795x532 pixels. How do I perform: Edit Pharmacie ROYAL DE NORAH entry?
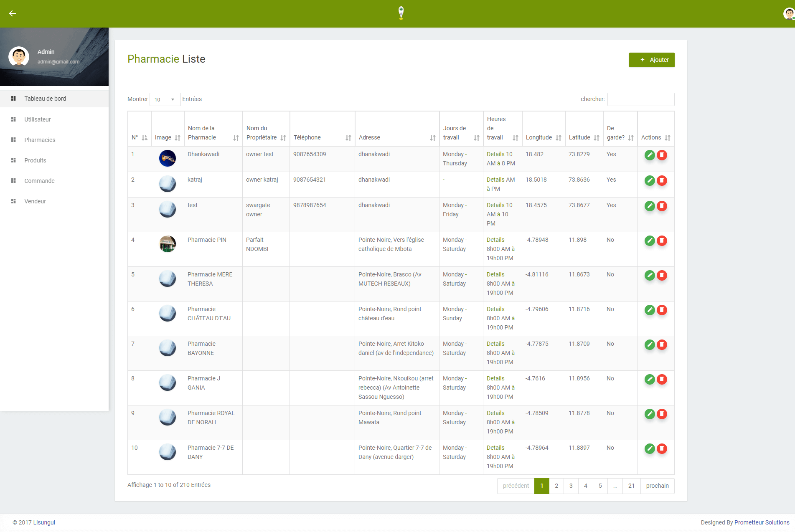tap(650, 414)
